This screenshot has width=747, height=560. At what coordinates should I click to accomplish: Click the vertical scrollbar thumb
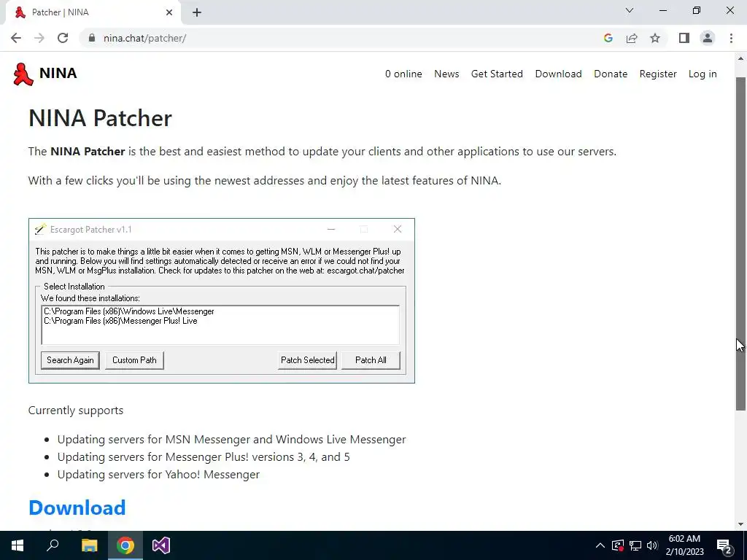(x=740, y=244)
